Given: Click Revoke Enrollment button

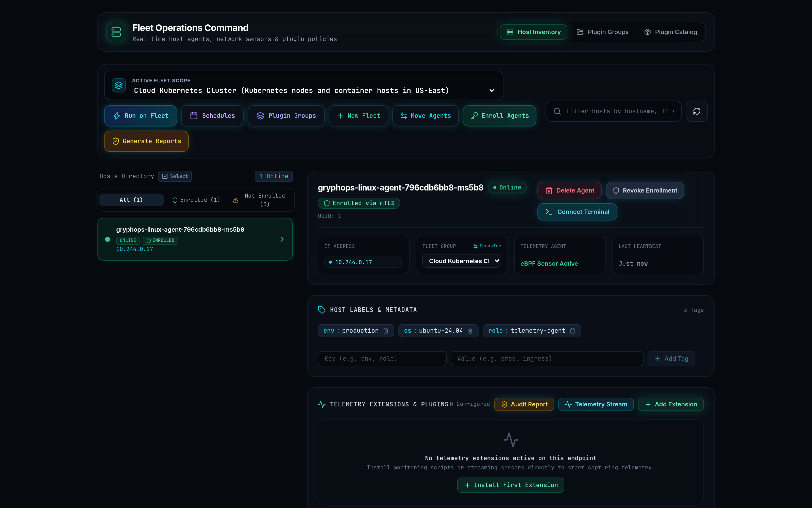Looking at the screenshot, I should (645, 190).
